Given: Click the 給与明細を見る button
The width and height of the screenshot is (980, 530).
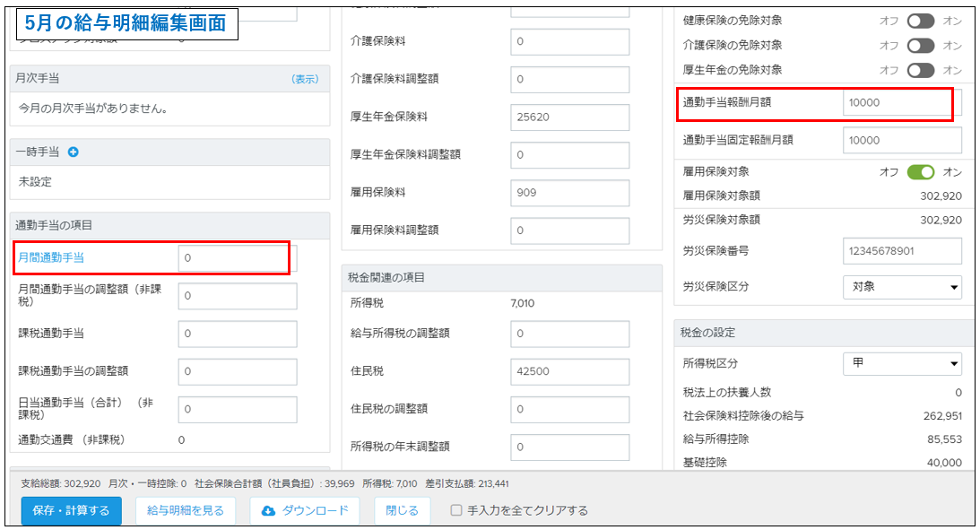Looking at the screenshot, I should tap(186, 511).
